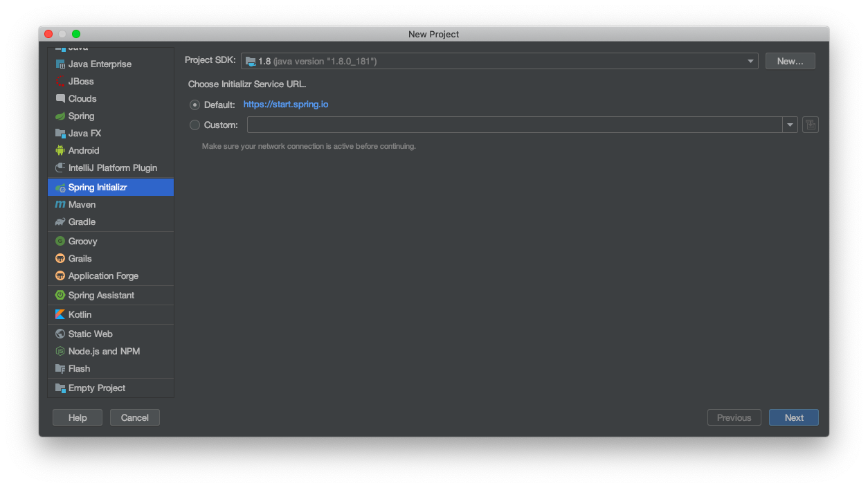This screenshot has width=868, height=488.
Task: Click into the Custom URL text field
Action: 515,125
